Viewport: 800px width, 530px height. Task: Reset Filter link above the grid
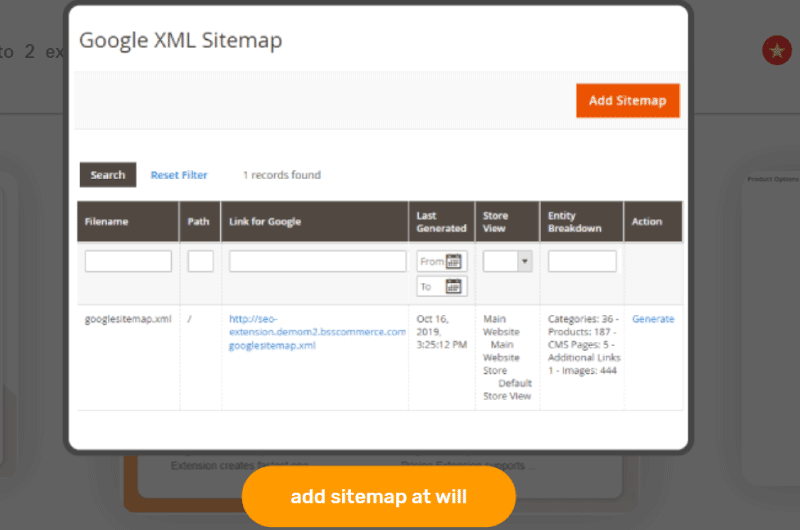179,175
